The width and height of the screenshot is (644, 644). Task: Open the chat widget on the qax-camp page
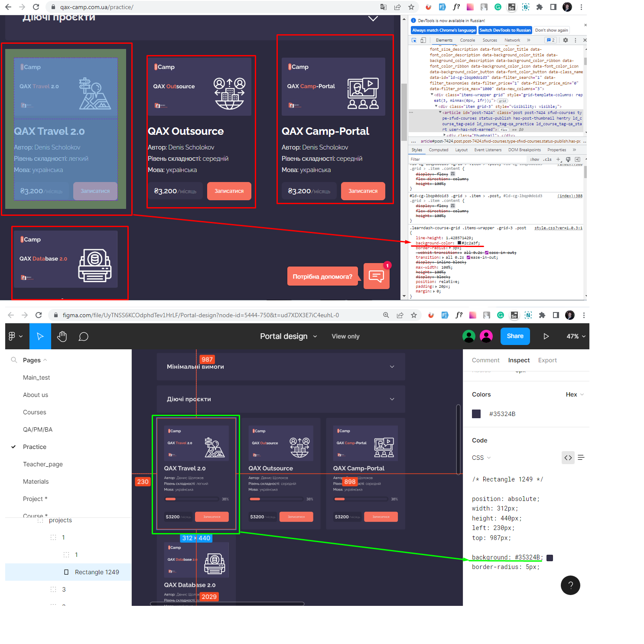tap(376, 276)
